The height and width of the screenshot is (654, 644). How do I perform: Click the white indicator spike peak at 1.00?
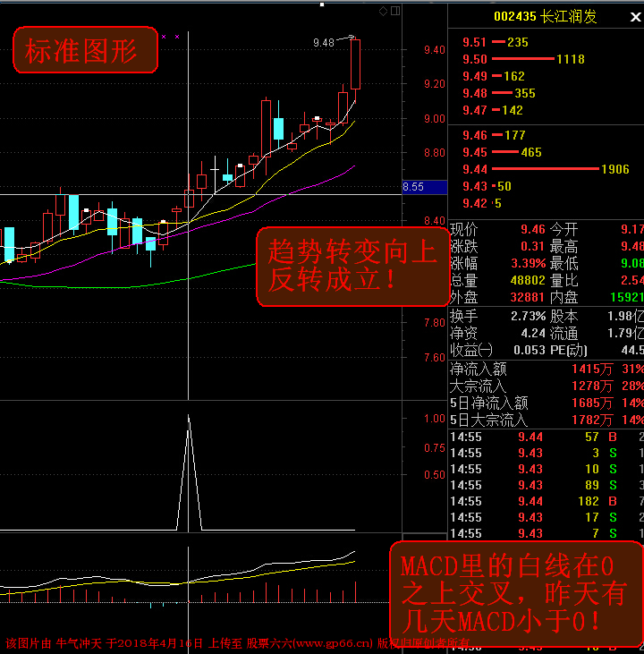click(x=189, y=417)
